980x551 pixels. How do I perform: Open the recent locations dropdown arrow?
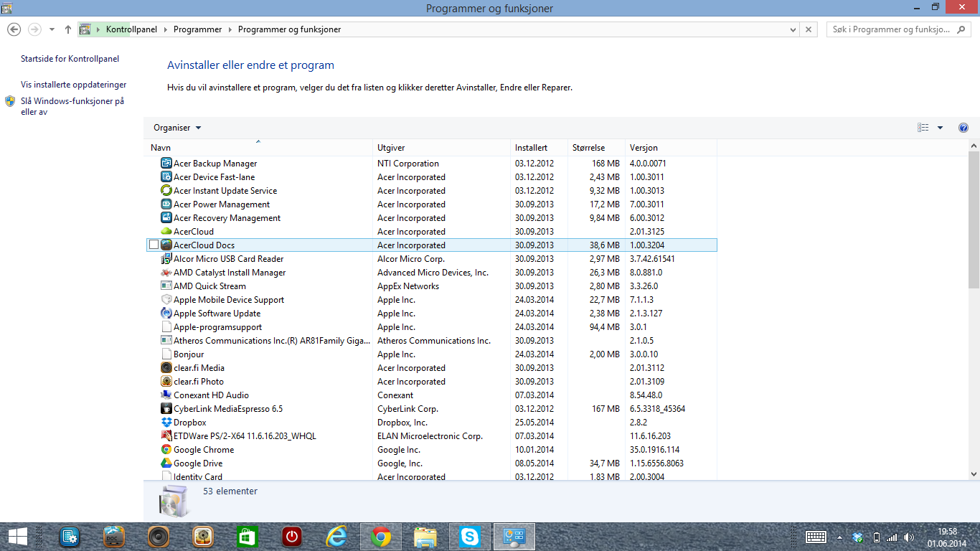[52, 29]
